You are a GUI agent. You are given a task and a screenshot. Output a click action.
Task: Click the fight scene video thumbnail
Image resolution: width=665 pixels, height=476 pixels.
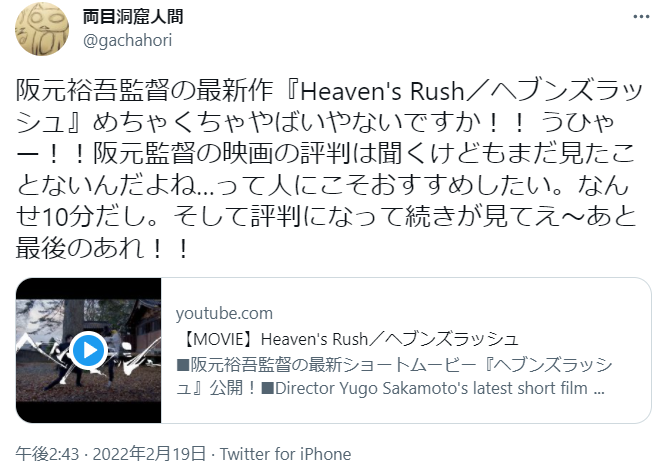click(x=89, y=350)
